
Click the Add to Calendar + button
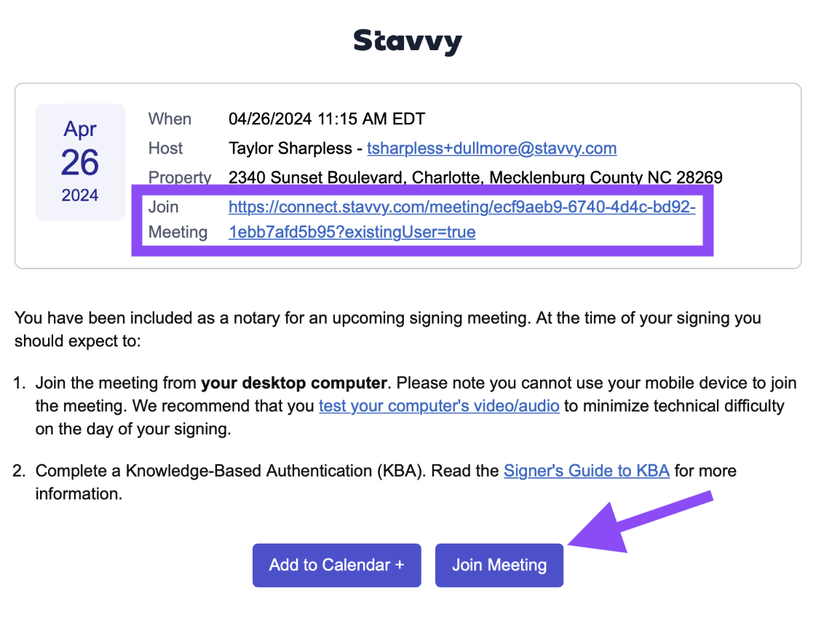(x=337, y=565)
